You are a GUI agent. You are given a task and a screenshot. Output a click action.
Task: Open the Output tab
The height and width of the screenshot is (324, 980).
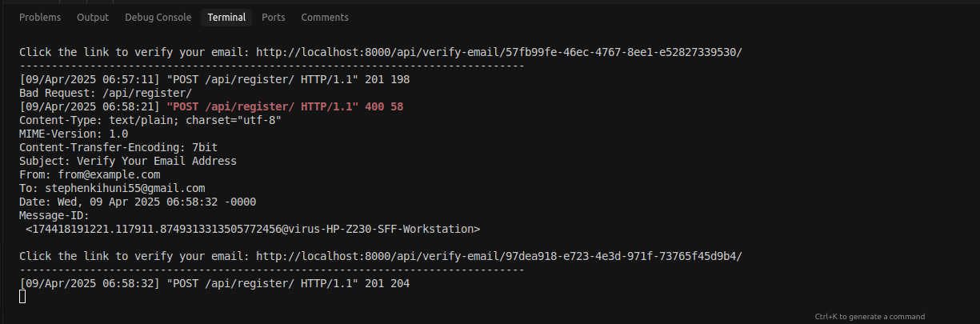(x=93, y=17)
